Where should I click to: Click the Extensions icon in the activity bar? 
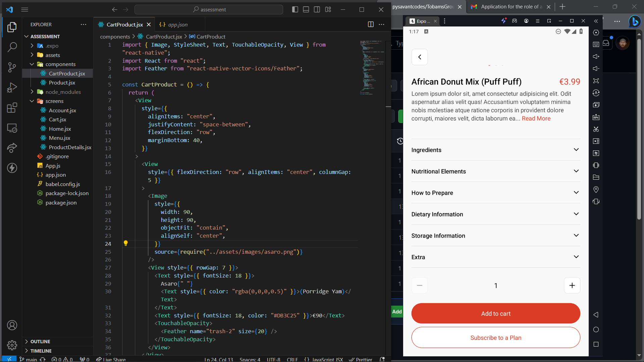click(12, 108)
